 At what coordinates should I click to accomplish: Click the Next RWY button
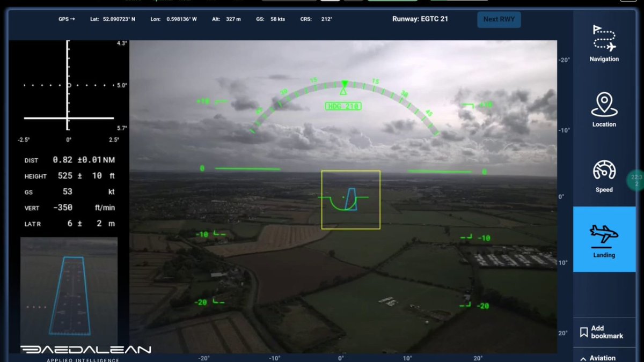499,19
